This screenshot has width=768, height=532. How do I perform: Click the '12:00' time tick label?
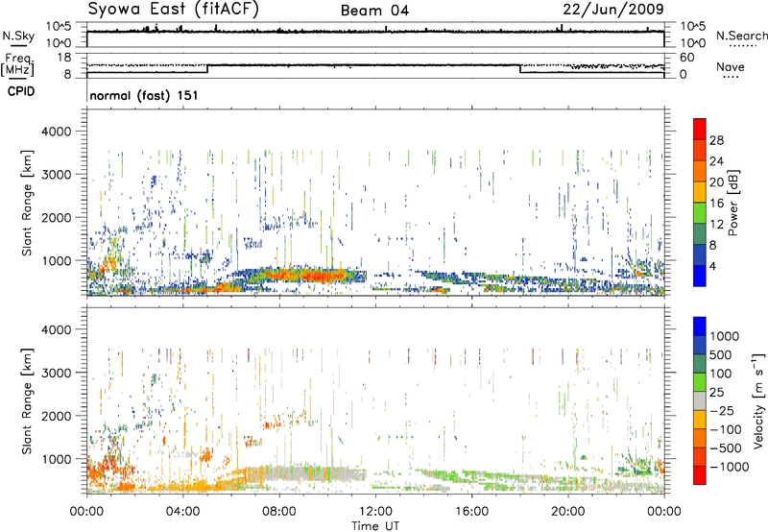point(375,511)
